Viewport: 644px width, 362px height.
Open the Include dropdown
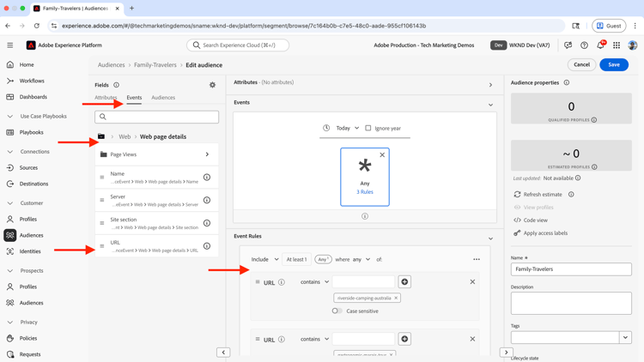click(x=265, y=259)
